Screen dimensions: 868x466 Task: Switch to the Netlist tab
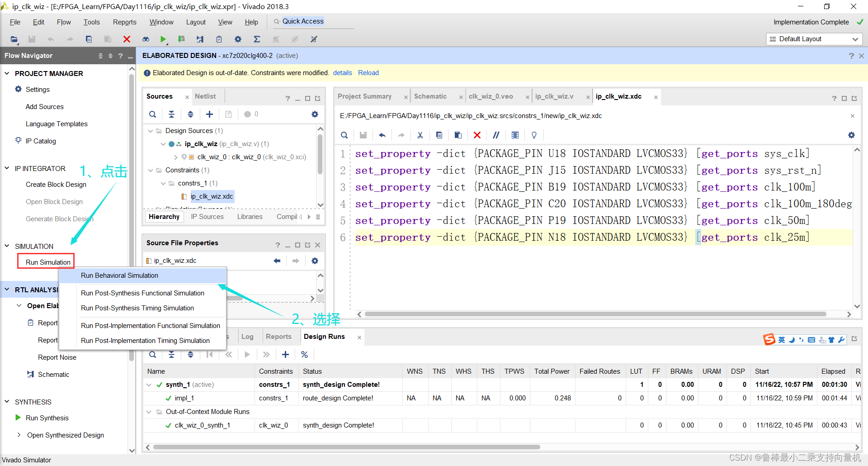pos(205,96)
